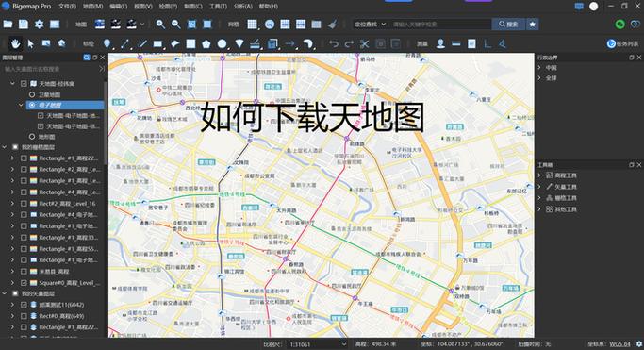Click the layer name filter input
This screenshot has width=644, height=350.
point(49,69)
